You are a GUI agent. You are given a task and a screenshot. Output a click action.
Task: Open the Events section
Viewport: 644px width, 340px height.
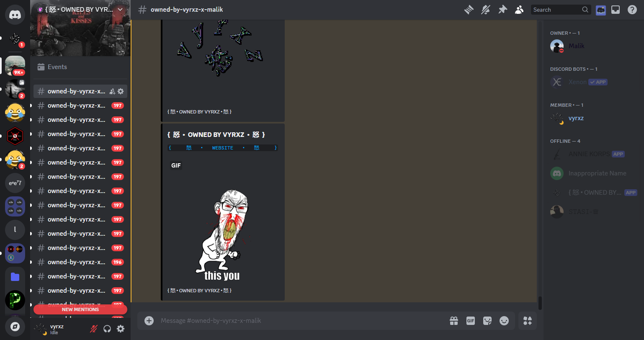coord(57,67)
